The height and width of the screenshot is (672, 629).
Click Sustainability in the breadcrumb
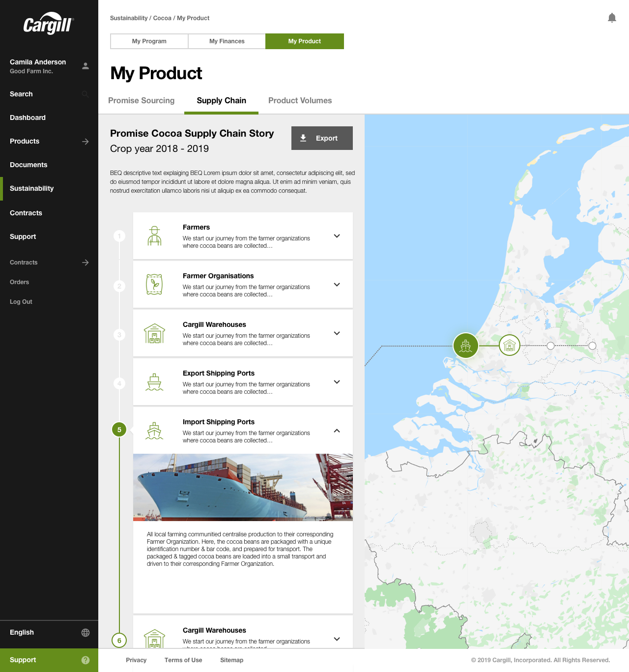click(x=129, y=18)
